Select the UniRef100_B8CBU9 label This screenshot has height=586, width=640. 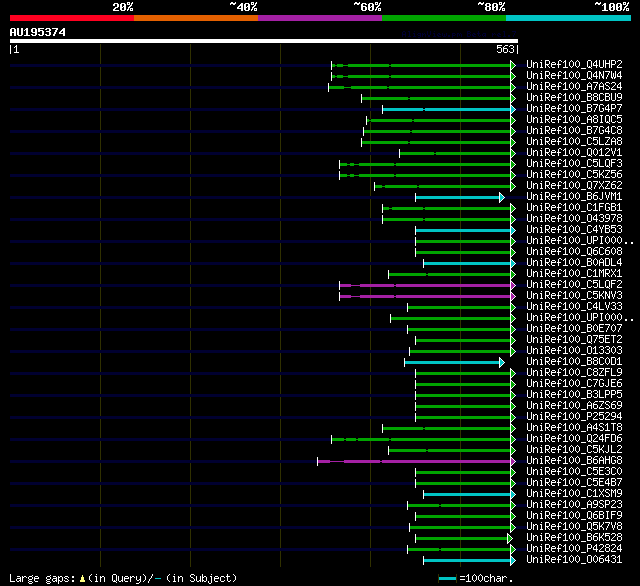574,98
